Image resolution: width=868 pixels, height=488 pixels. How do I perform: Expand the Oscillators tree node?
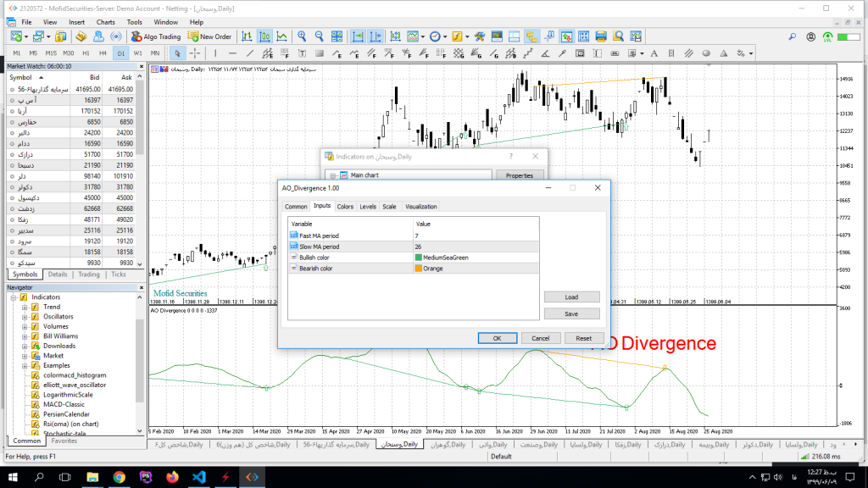pyautogui.click(x=25, y=317)
